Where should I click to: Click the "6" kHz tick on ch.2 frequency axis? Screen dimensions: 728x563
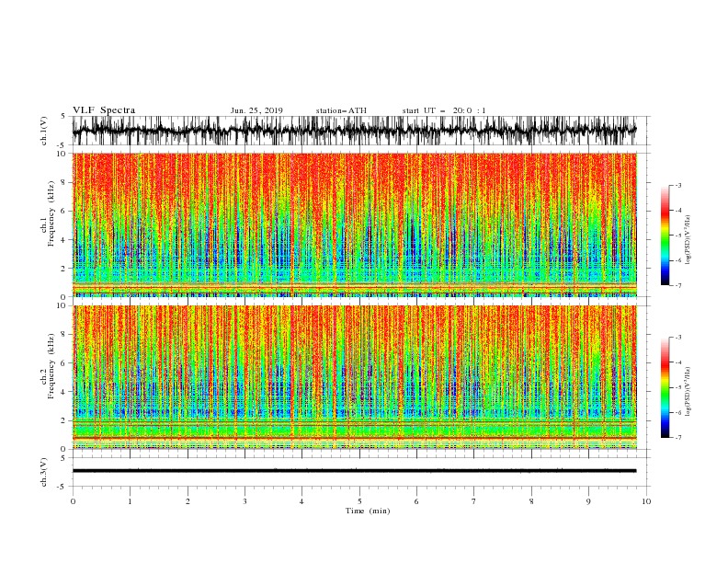[x=63, y=363]
